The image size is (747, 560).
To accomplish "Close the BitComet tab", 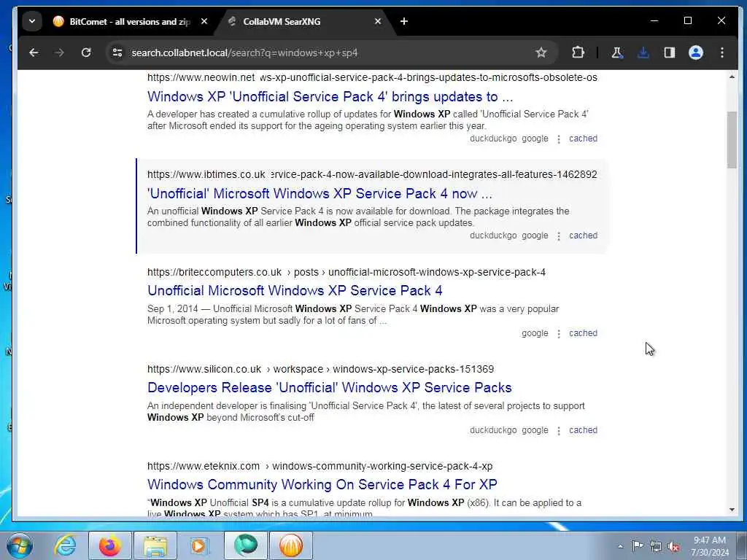I will (204, 21).
